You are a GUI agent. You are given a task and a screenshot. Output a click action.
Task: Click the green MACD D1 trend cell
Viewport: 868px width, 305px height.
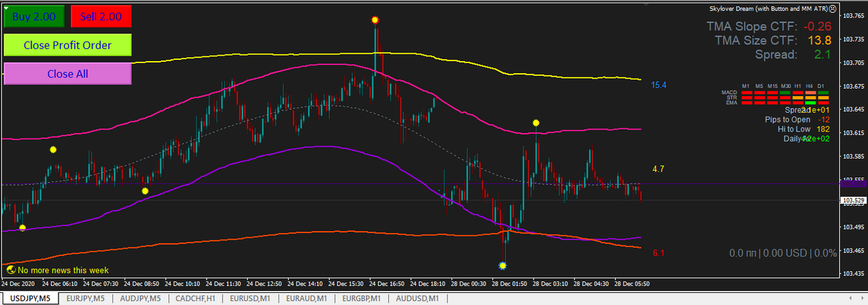click(x=824, y=93)
